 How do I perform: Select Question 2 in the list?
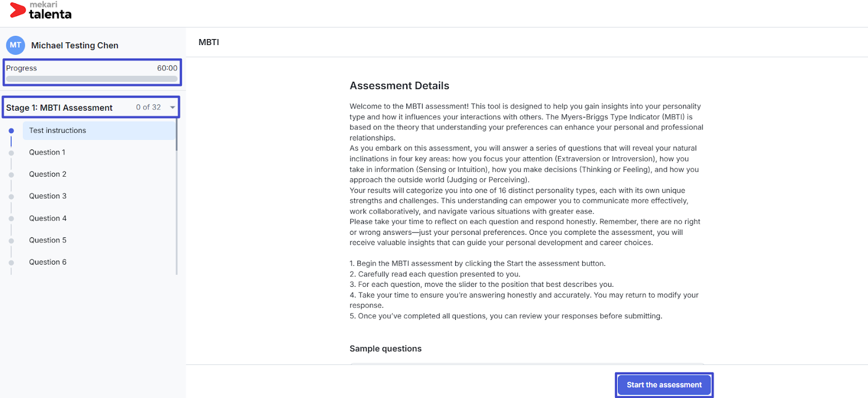(x=48, y=174)
